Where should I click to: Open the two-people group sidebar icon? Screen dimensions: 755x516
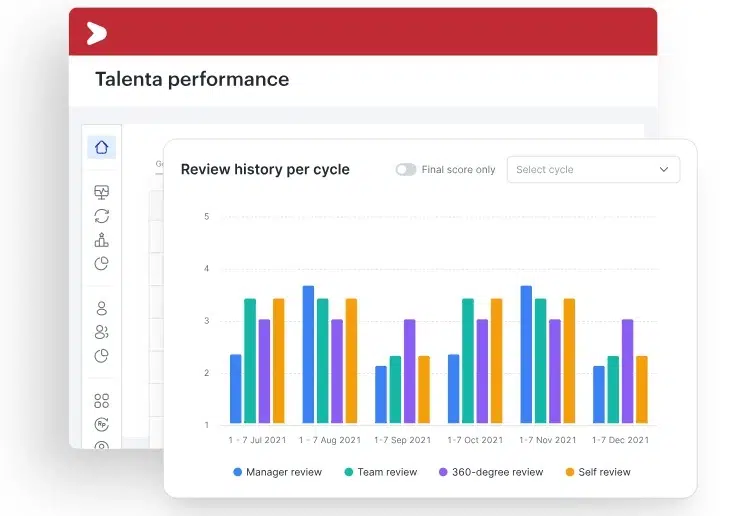coord(101,332)
